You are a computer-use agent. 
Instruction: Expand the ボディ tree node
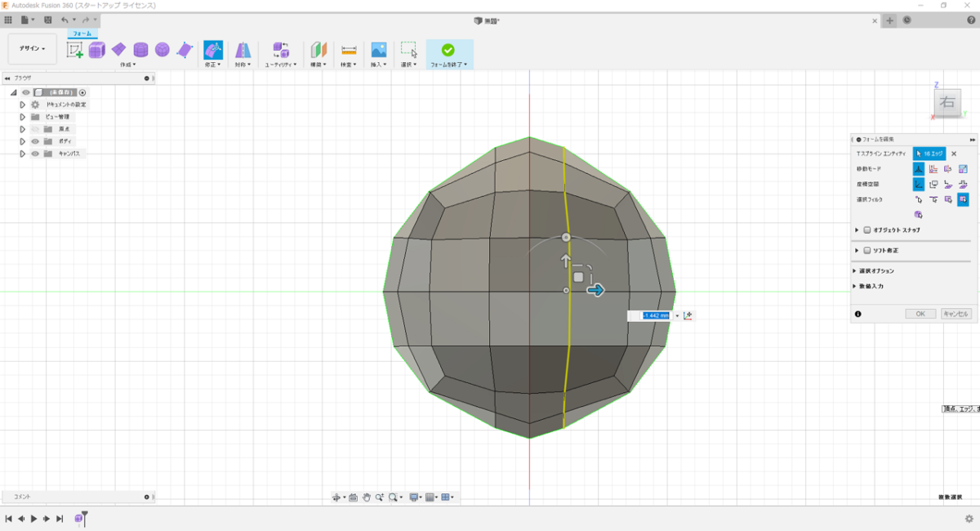(23, 141)
